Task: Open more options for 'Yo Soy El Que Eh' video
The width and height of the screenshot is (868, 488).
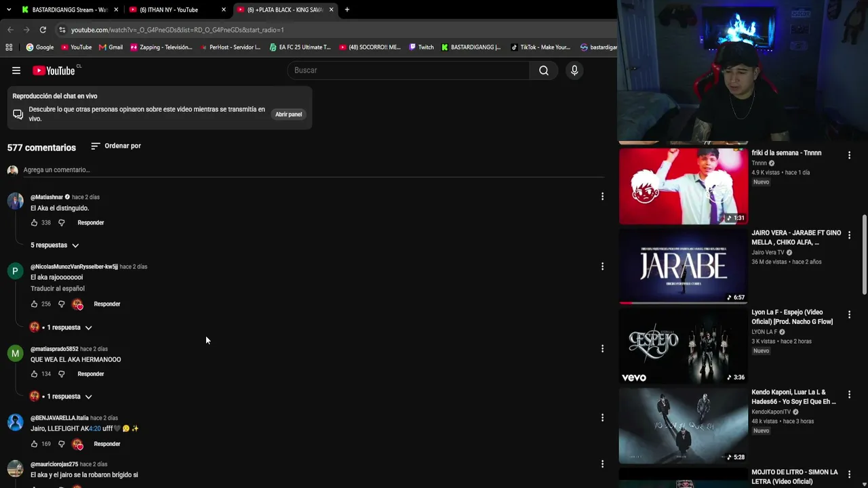Action: coord(849,394)
